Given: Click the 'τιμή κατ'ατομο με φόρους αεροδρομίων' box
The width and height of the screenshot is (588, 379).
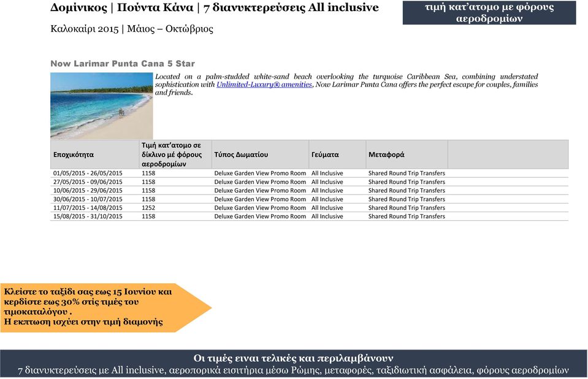Looking at the screenshot, I should click(489, 13).
